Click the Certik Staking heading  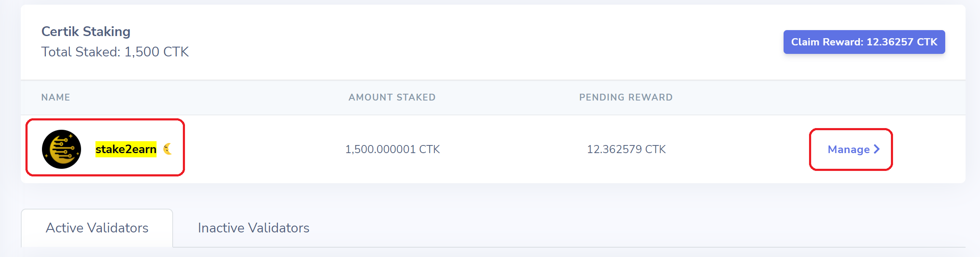point(86,31)
